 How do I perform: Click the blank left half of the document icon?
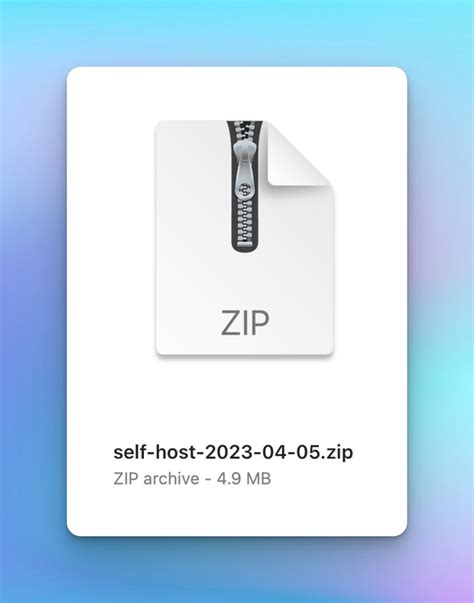coord(192,231)
